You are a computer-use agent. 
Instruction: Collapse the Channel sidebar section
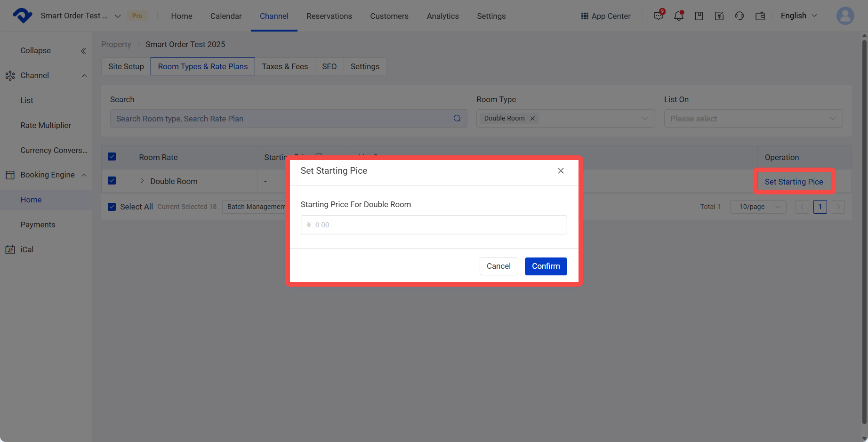[x=84, y=76]
